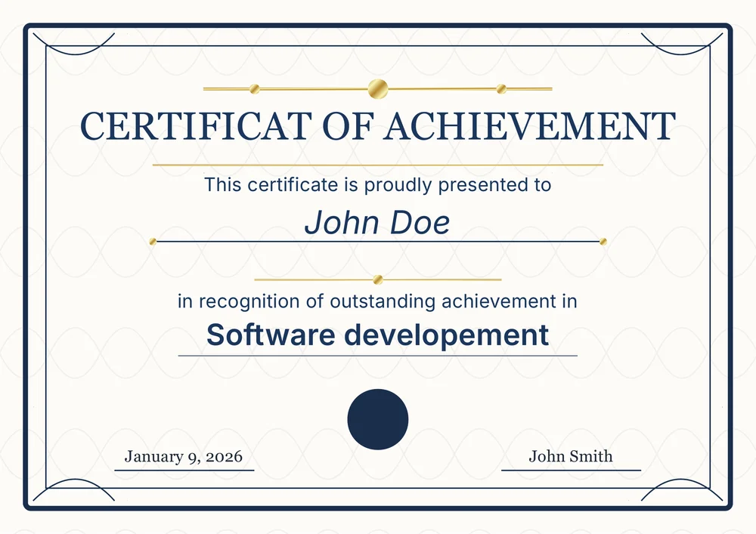
Task: Click the line under the date
Action: coord(184,472)
